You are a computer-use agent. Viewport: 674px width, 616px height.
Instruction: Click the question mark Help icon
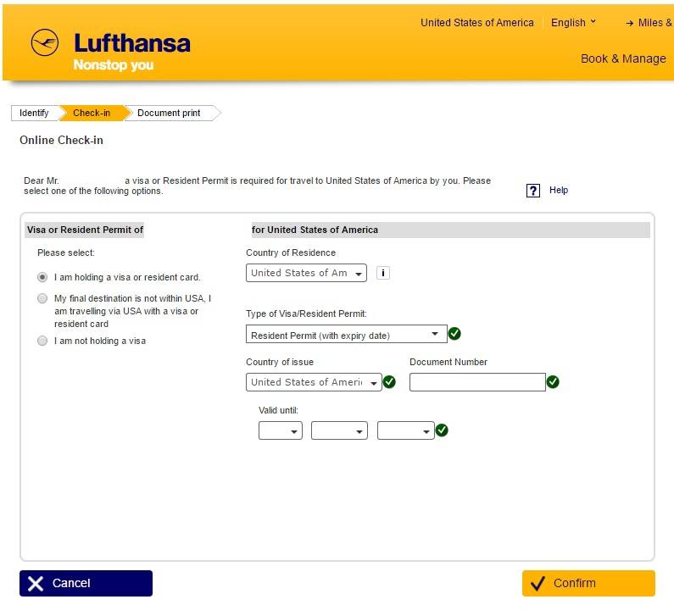coord(533,191)
